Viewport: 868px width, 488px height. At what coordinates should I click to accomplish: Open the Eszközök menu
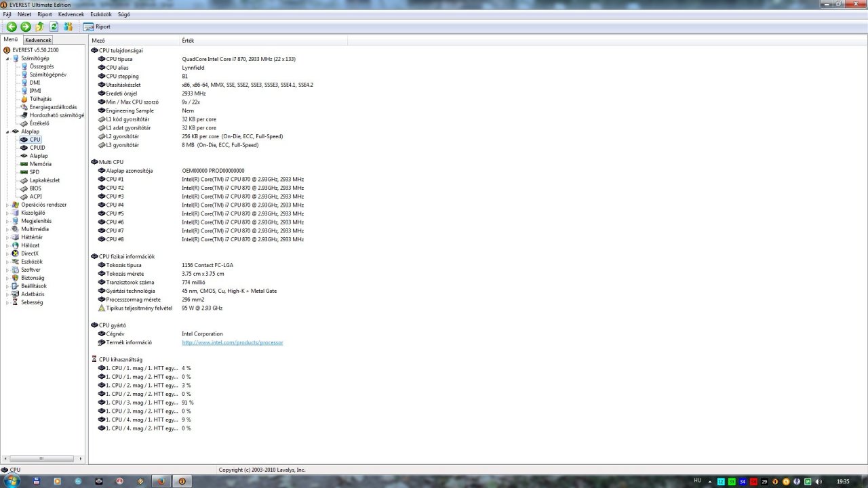[x=101, y=14]
